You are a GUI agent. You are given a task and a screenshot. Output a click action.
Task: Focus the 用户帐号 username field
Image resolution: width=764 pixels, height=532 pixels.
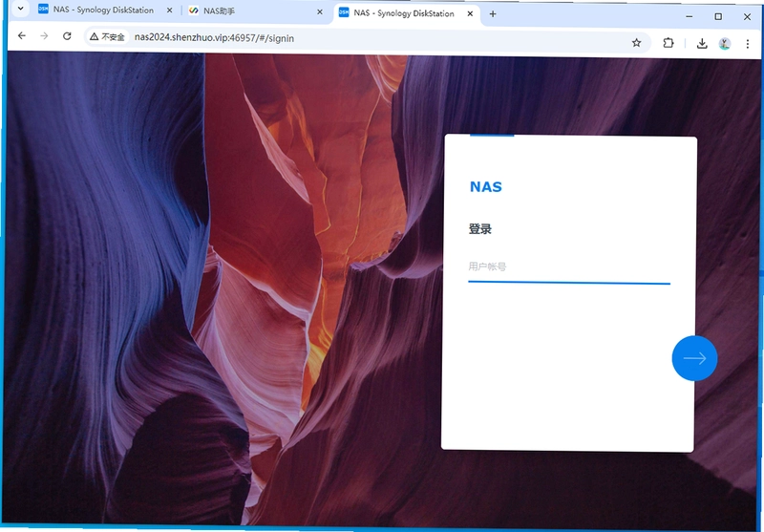click(x=569, y=267)
